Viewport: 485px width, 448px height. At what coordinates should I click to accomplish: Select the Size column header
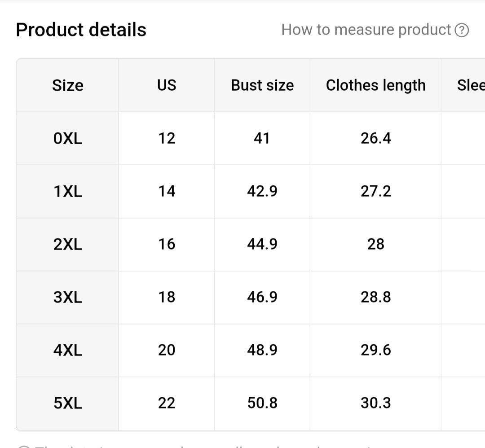pos(67,85)
